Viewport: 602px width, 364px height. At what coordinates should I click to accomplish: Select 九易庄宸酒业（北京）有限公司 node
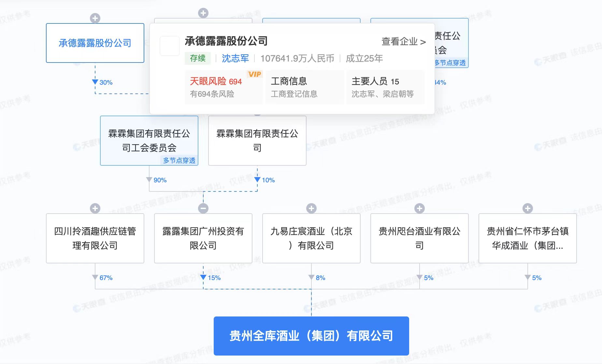pyautogui.click(x=311, y=238)
